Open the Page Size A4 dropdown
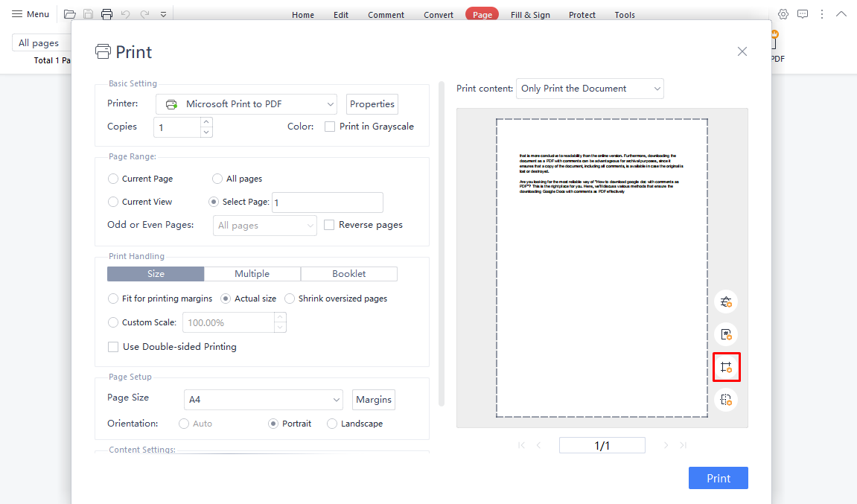857x504 pixels. [x=263, y=400]
